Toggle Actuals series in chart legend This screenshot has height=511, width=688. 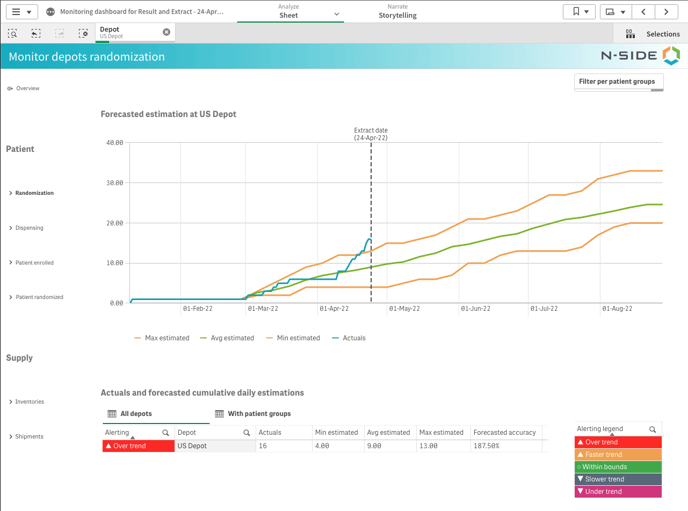point(349,338)
